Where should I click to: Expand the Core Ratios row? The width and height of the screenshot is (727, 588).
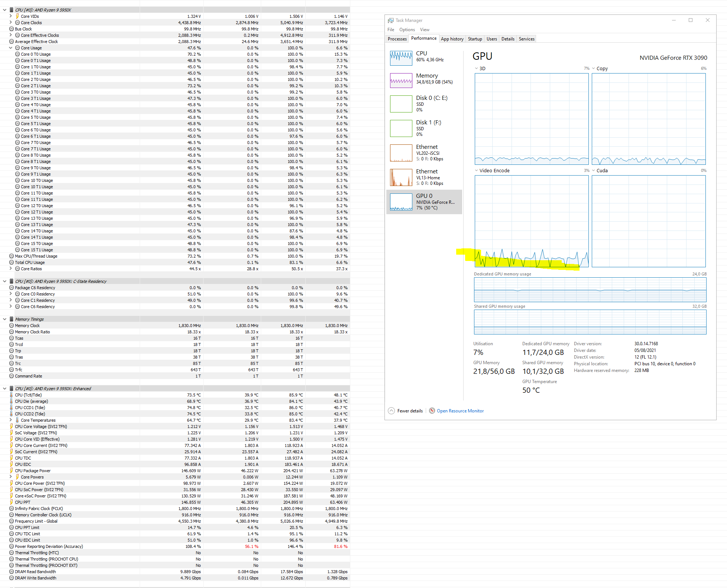(10, 269)
